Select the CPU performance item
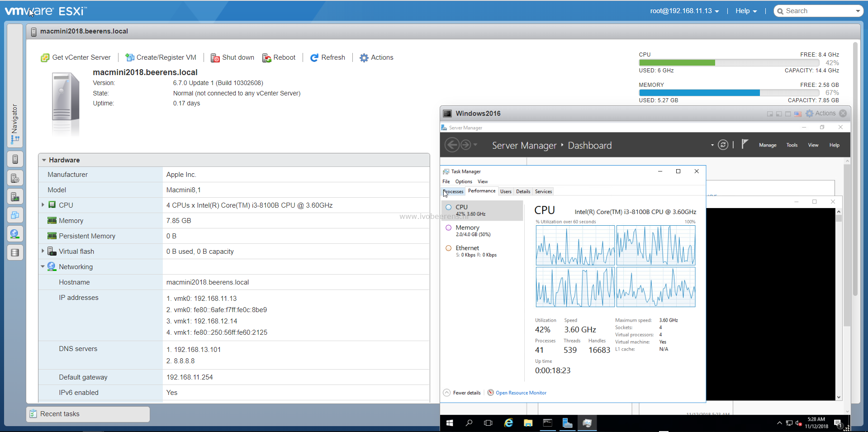The width and height of the screenshot is (868, 432). (x=482, y=210)
